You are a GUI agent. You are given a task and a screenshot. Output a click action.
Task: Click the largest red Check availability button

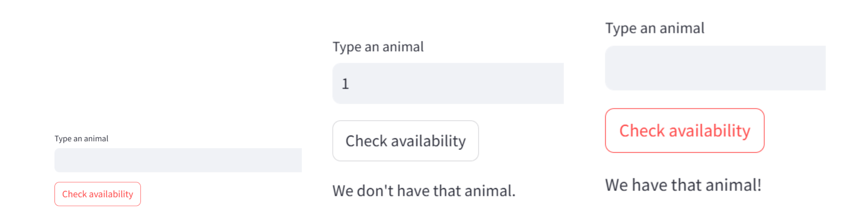(684, 131)
